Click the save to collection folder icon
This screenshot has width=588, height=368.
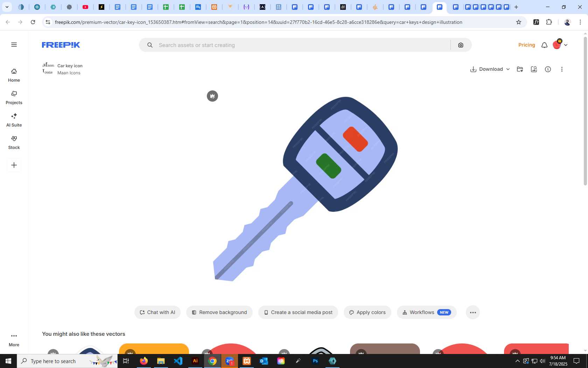(520, 69)
